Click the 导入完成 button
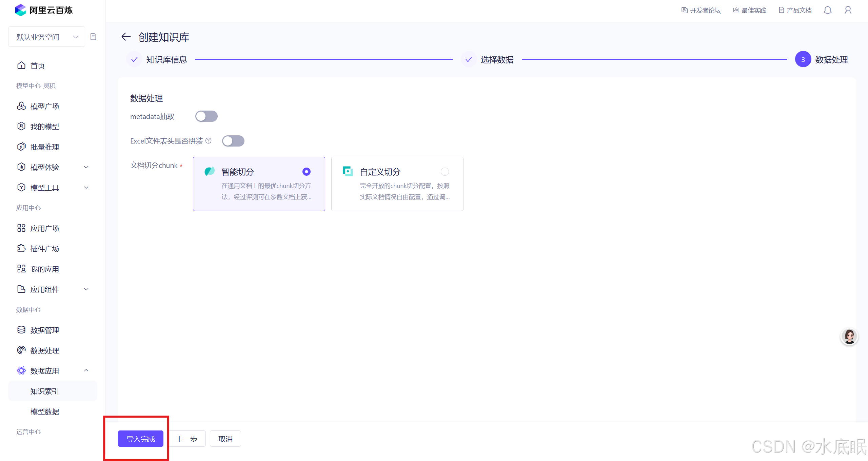Image resolution: width=868 pixels, height=461 pixels. pos(140,439)
